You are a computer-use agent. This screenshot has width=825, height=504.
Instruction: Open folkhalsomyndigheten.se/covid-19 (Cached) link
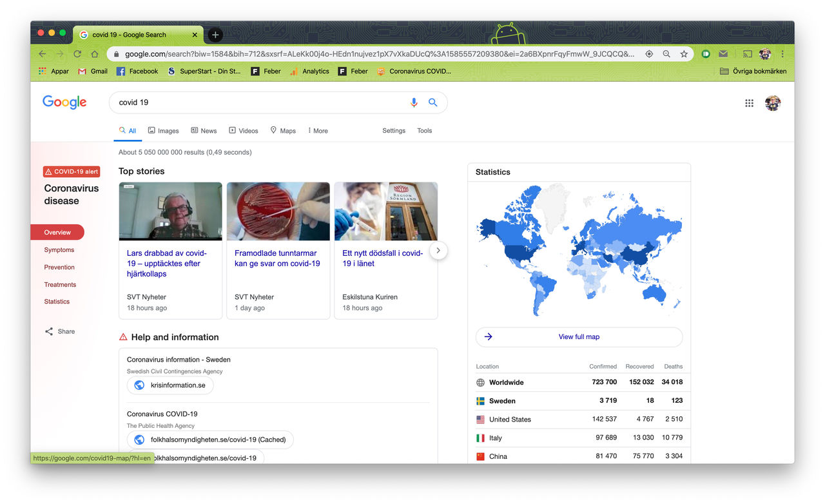click(x=210, y=440)
